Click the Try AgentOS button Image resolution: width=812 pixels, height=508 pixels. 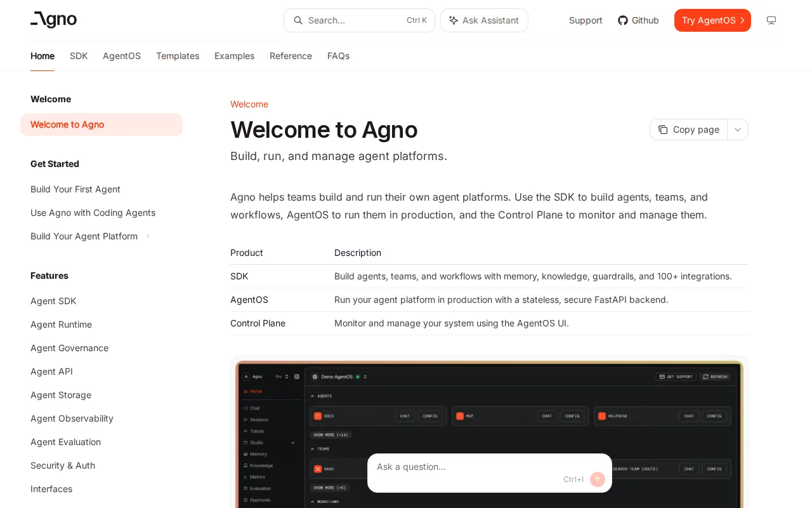712,20
